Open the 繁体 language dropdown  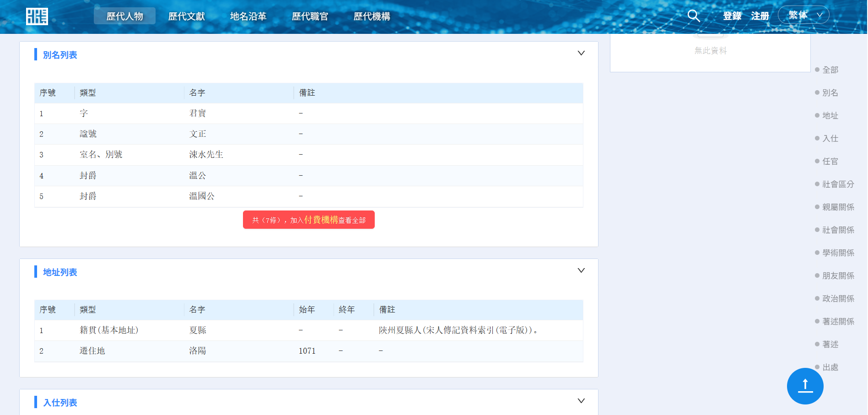coord(803,15)
